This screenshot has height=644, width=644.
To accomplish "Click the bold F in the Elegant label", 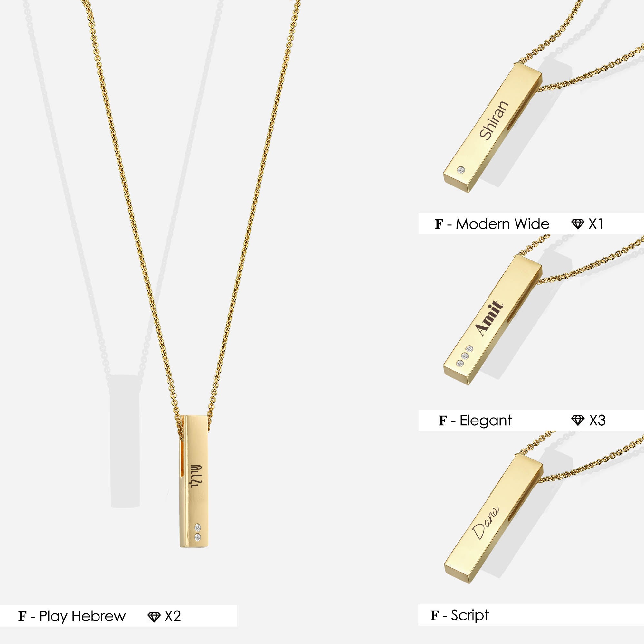I will pyautogui.click(x=443, y=421).
